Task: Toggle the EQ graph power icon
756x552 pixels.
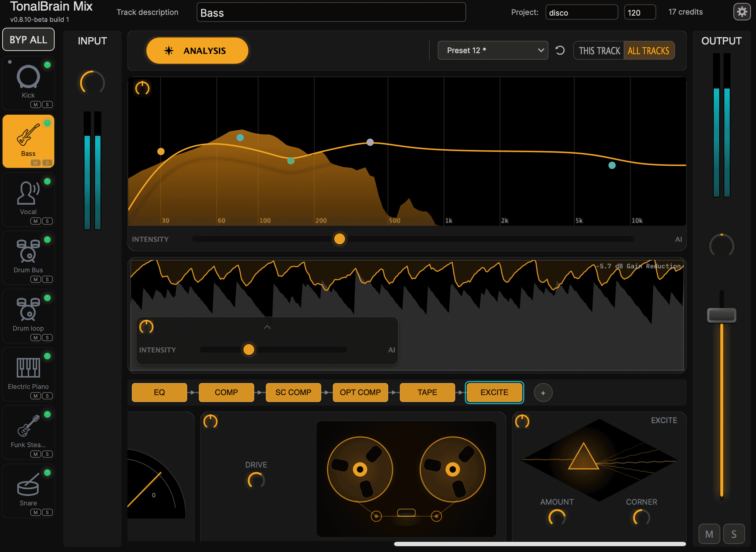Action: click(x=142, y=88)
